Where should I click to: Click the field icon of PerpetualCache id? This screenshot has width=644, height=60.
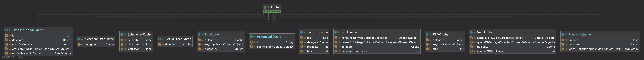pos(252,42)
